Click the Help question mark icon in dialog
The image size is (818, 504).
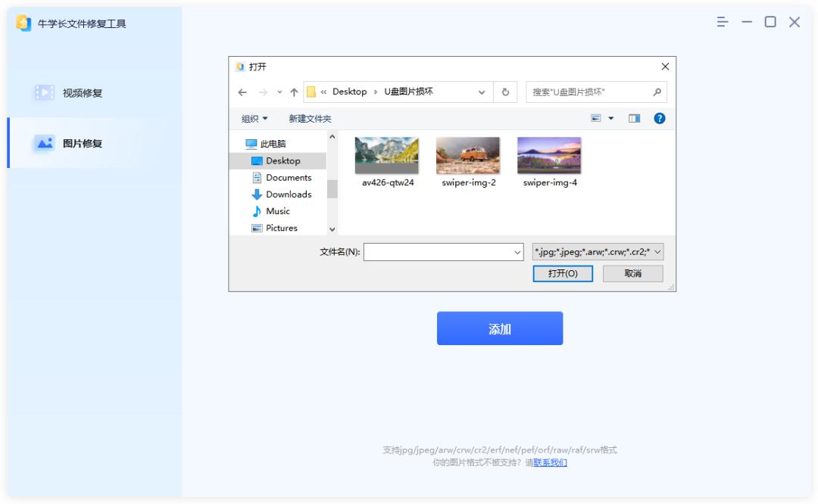click(x=661, y=118)
